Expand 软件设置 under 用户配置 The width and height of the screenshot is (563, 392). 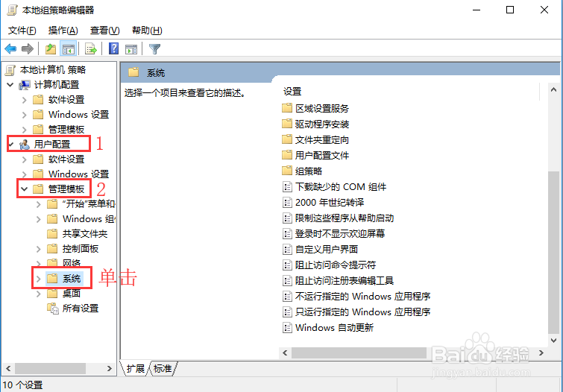[x=25, y=159]
